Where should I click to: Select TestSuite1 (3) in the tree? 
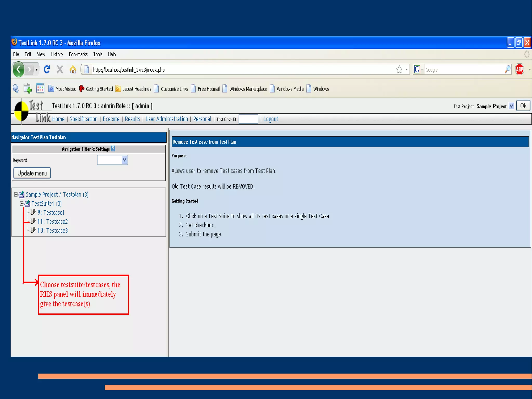click(46, 203)
